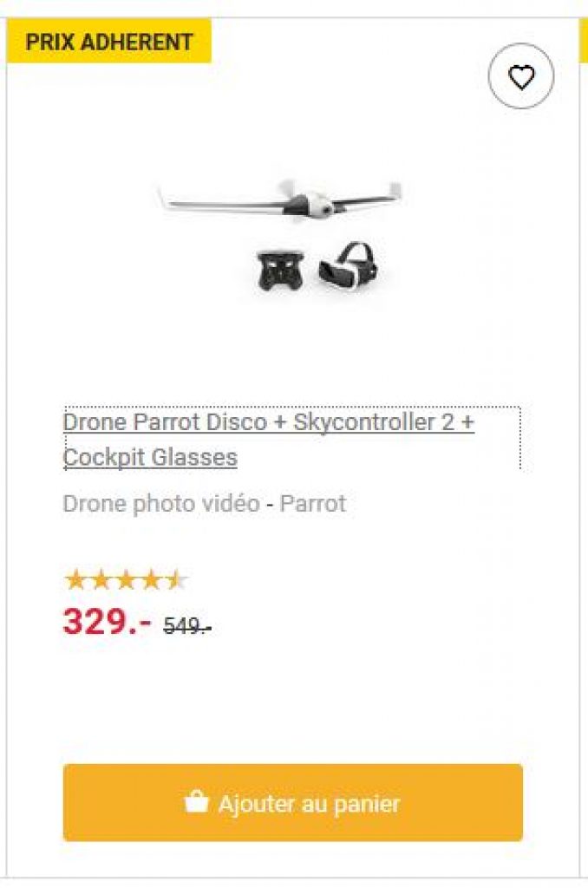This screenshot has height=888, width=588.
Task: Open the Drone Parrot Disco product title link
Action: [x=269, y=440]
